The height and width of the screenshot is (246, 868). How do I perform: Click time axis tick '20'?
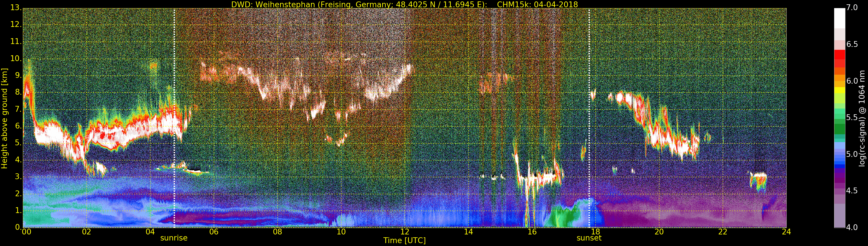(x=659, y=232)
